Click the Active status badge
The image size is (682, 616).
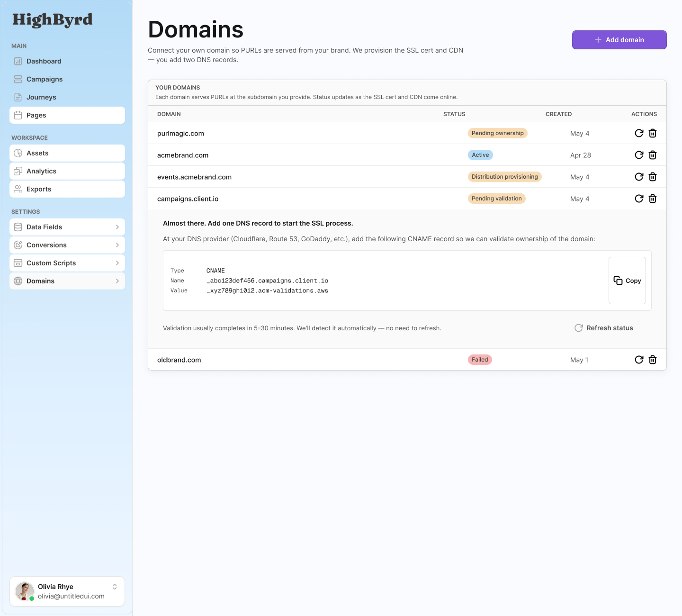tap(480, 155)
